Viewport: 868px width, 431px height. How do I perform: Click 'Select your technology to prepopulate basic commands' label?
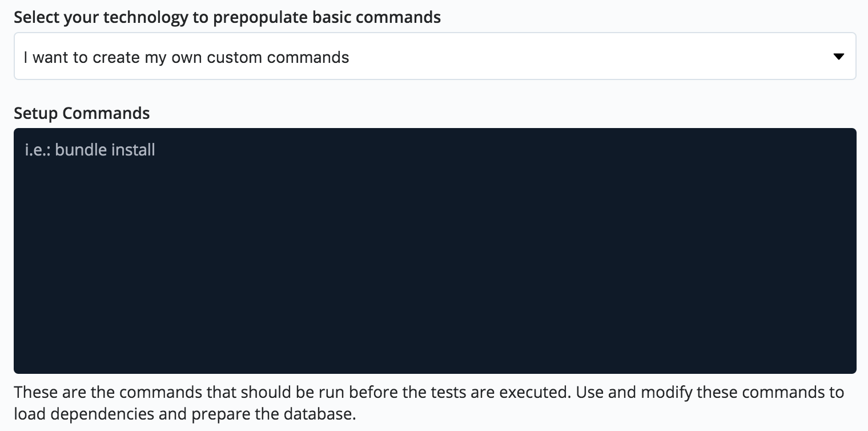[x=227, y=17]
